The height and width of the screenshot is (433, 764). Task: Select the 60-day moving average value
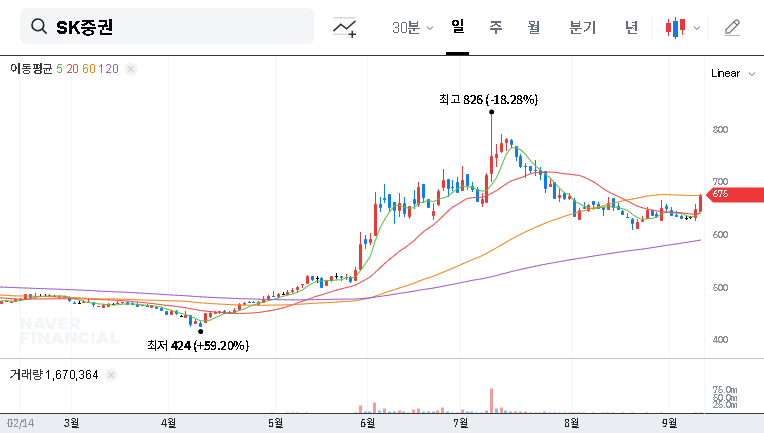pos(89,69)
